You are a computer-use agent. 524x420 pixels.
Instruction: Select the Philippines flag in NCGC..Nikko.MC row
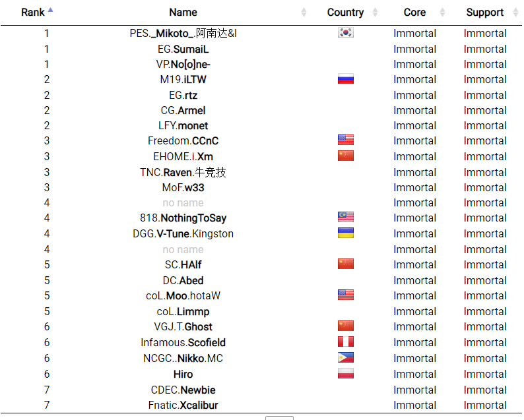pos(345,358)
